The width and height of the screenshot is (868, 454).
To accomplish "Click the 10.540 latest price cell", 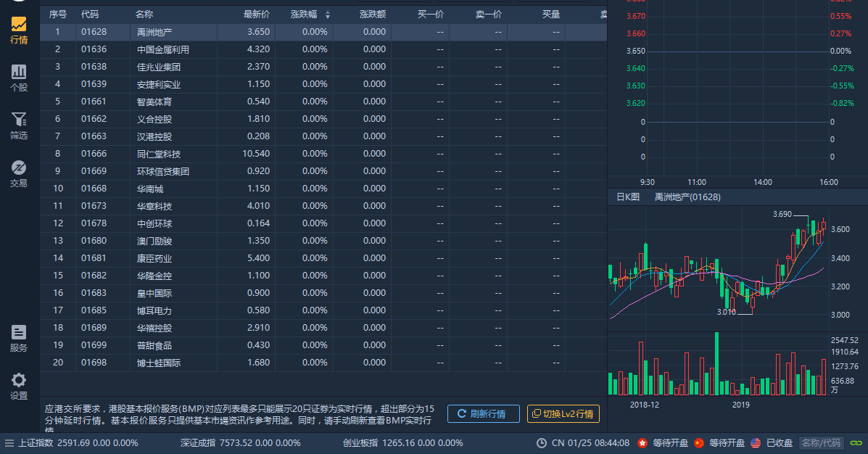I will 256,154.
